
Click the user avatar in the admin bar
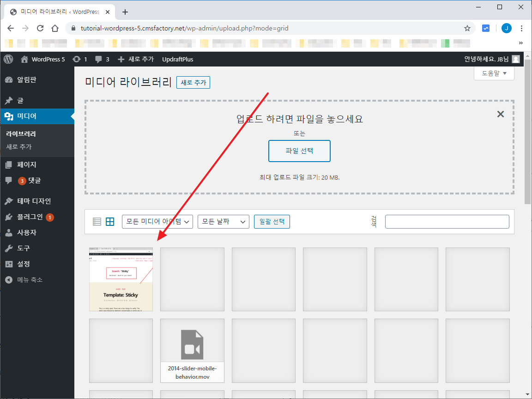(x=516, y=59)
